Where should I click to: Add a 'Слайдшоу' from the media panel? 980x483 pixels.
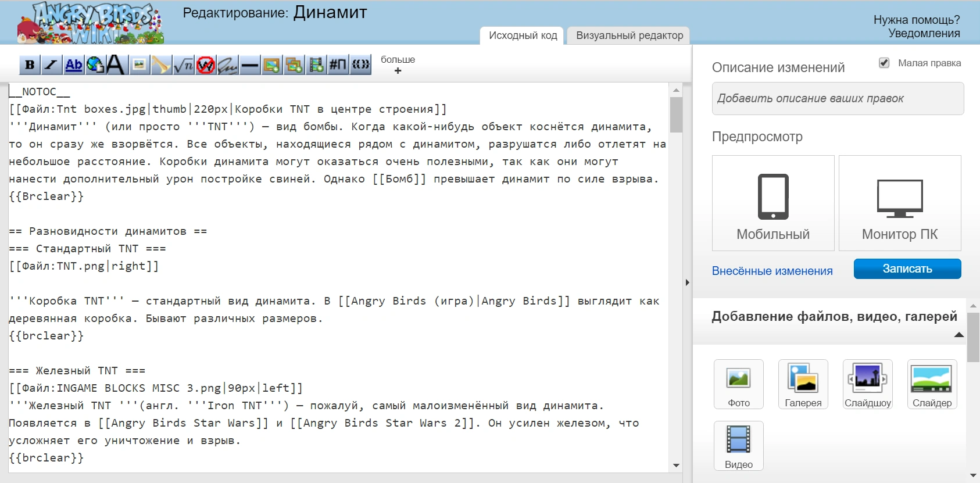pos(868,384)
